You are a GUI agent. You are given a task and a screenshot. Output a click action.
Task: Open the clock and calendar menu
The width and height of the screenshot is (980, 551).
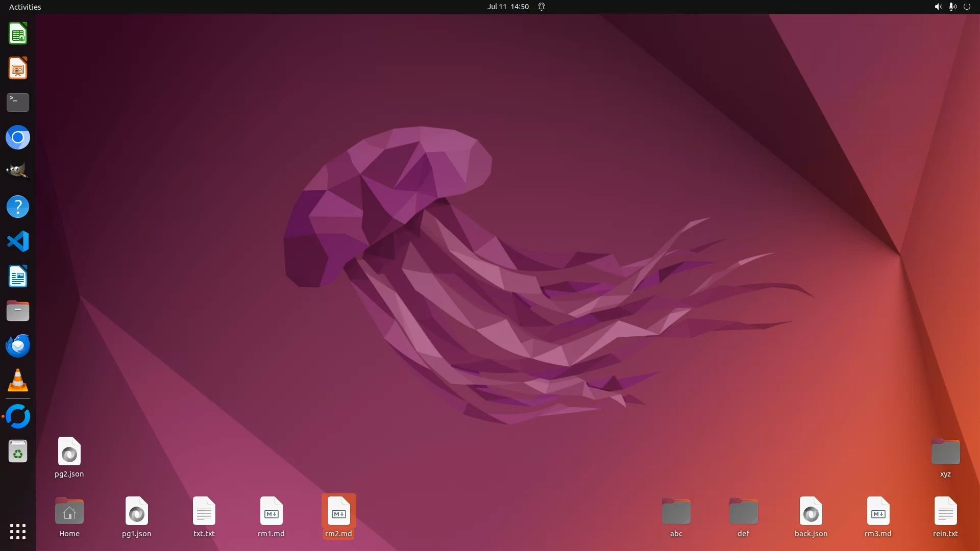click(x=507, y=7)
